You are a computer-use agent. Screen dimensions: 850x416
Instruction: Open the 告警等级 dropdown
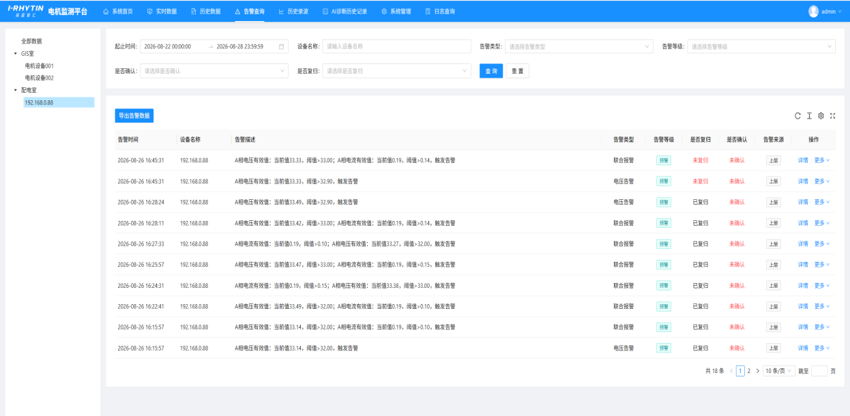pyautogui.click(x=761, y=47)
